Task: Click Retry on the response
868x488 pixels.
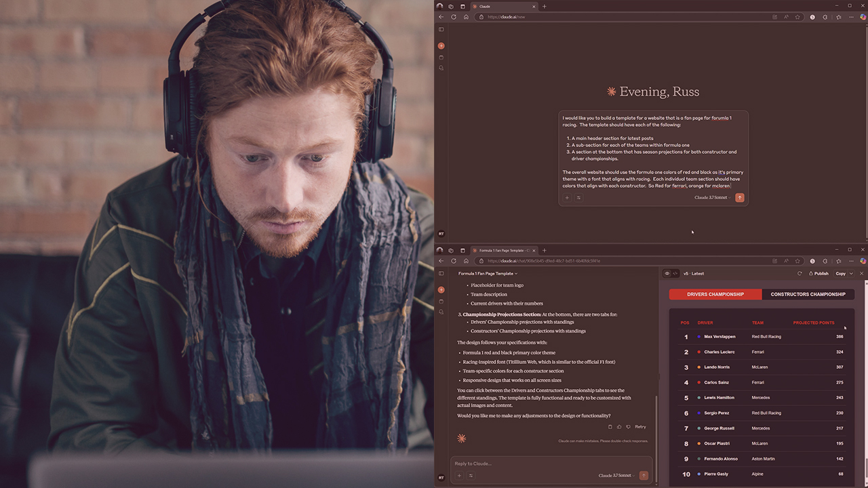Action: [x=640, y=427]
